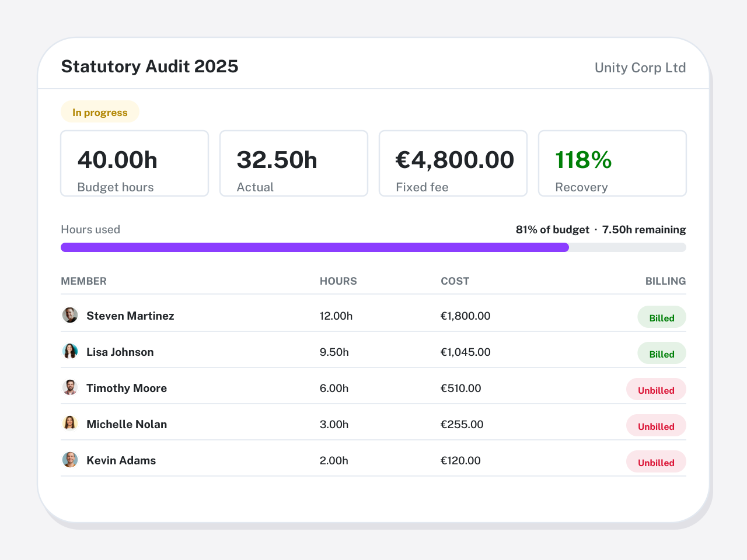This screenshot has height=560, width=747.
Task: Click the 12.00h hours value
Action: [x=336, y=316]
